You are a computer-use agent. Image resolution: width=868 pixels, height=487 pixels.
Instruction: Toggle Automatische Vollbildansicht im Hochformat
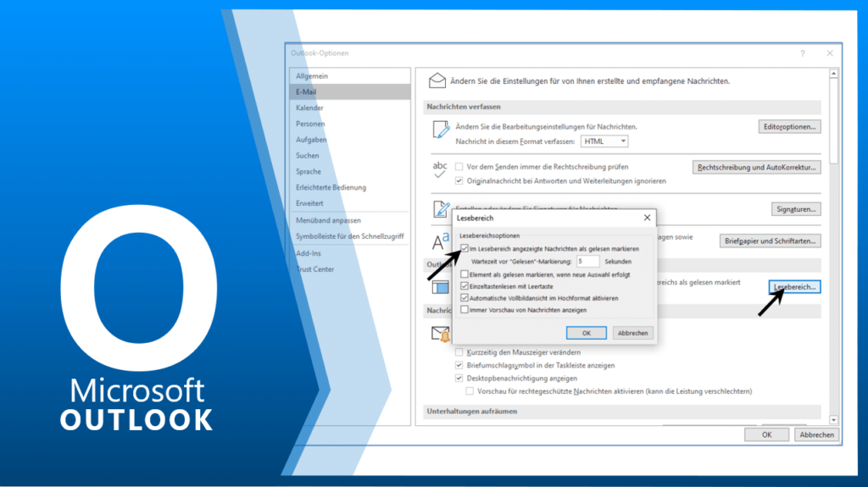465,298
